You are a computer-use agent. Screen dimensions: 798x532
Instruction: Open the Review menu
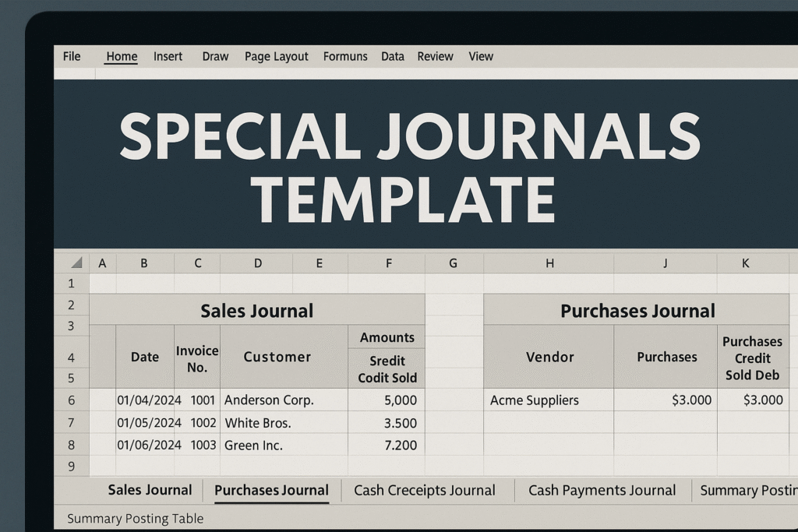click(x=435, y=56)
